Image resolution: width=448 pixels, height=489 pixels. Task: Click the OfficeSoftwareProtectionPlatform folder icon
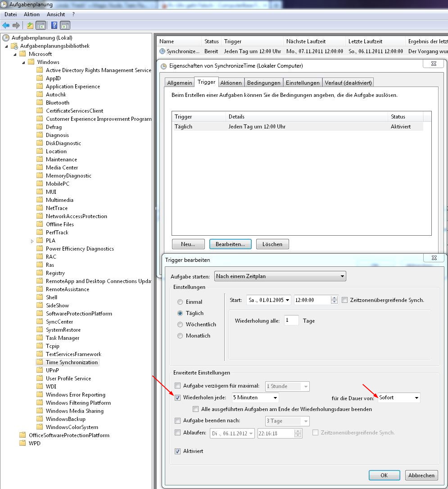(23, 435)
